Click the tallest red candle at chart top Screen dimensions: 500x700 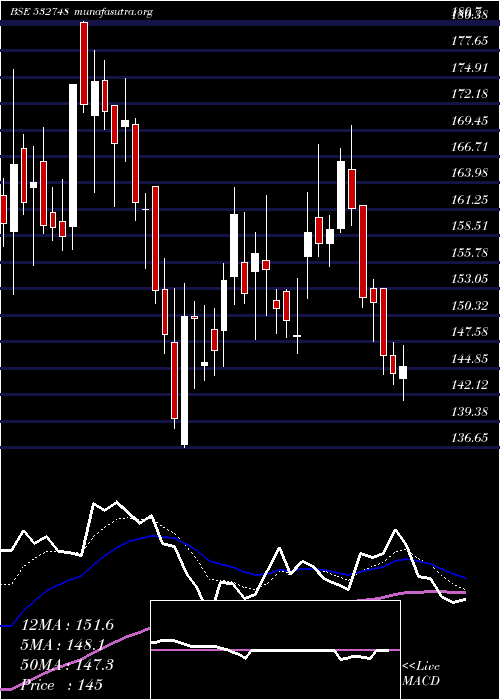click(84, 63)
